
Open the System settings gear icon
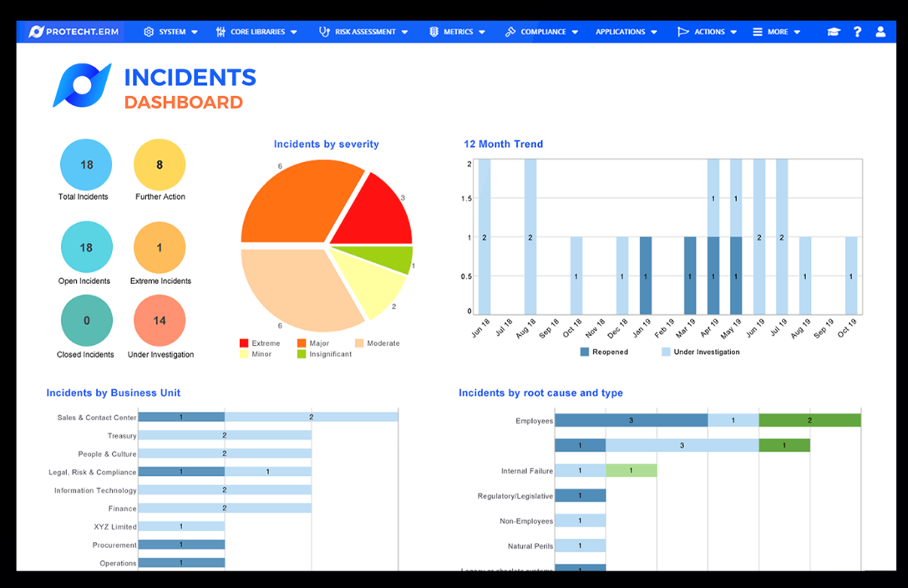click(150, 32)
